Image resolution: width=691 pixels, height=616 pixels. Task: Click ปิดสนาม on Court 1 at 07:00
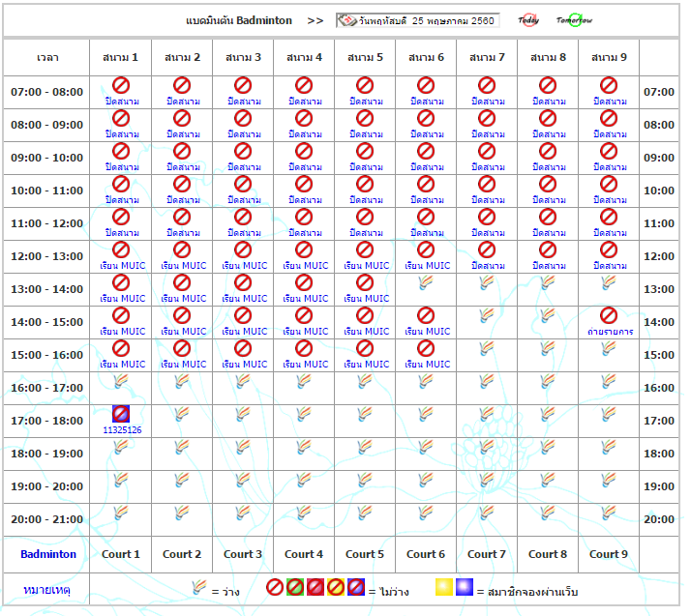(122, 102)
